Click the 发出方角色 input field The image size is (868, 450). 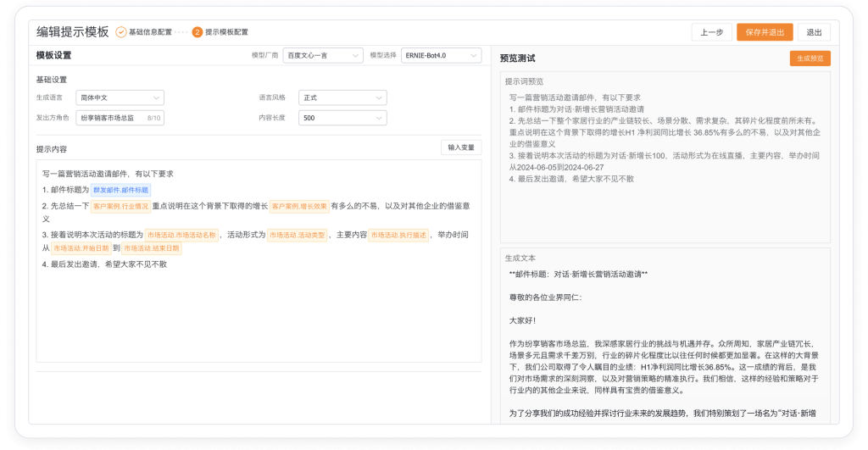pos(110,118)
